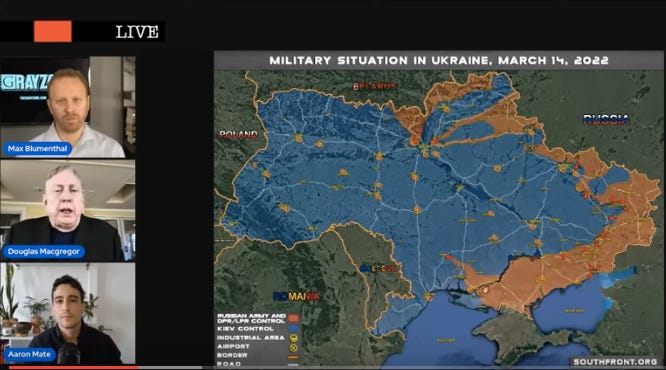
Task: Click the Aaron Mate name tag
Action: point(29,354)
